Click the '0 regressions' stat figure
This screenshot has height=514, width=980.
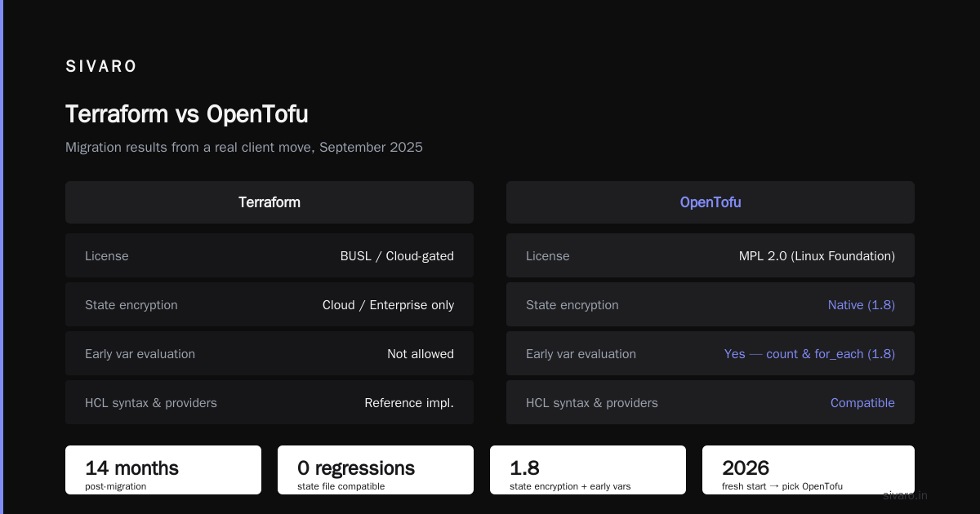click(356, 468)
